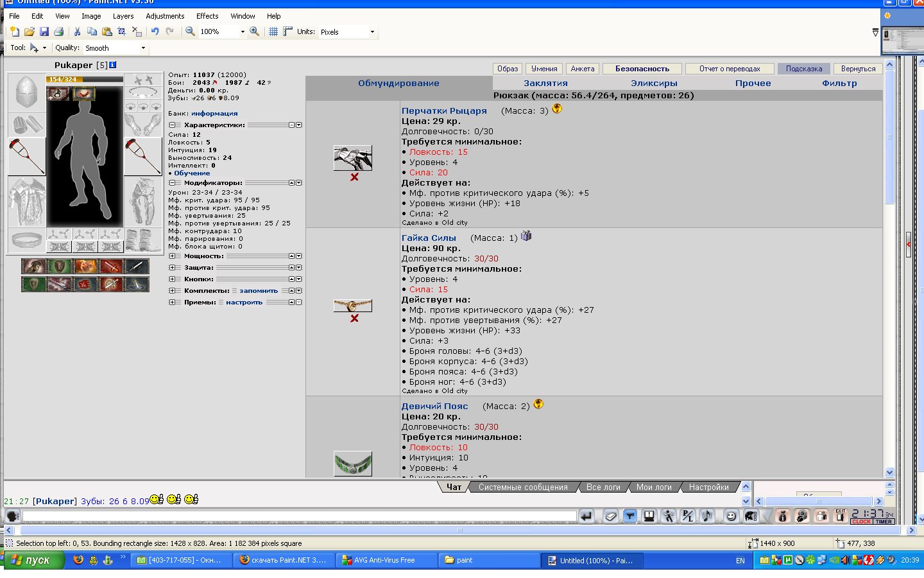
Task: Save the image with floppy icon
Action: coord(44,31)
